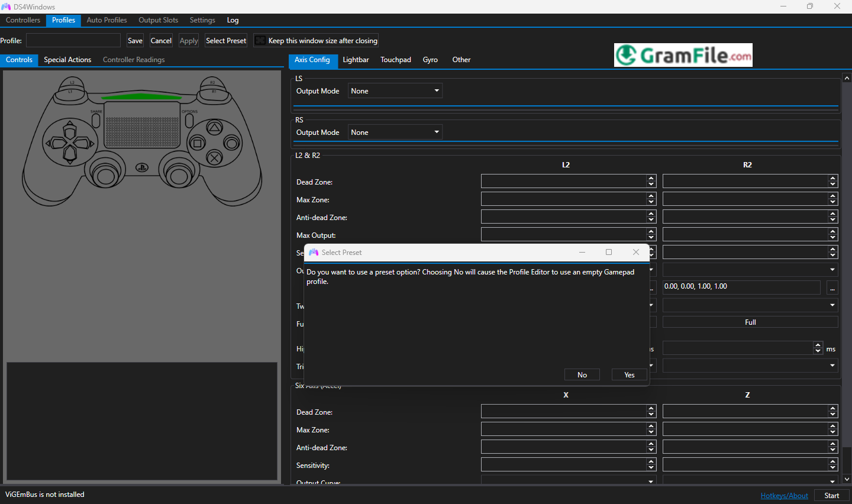Increase the L2 Dead Zone value
This screenshot has width=852, height=504.
[x=651, y=178]
